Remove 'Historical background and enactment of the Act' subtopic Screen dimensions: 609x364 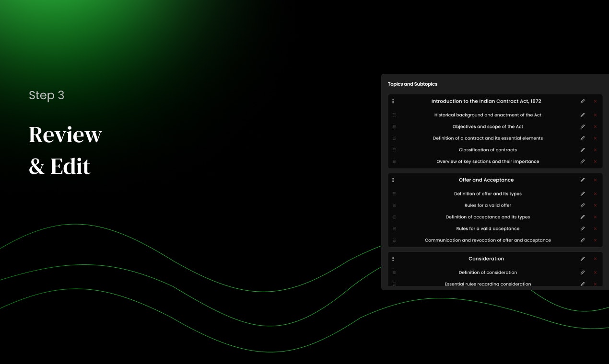(595, 115)
